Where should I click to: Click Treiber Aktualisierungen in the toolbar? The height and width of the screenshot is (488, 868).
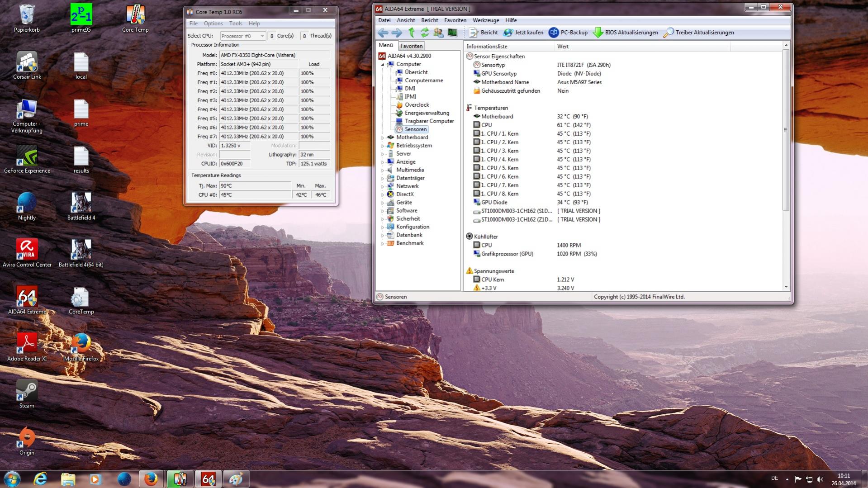pos(699,33)
